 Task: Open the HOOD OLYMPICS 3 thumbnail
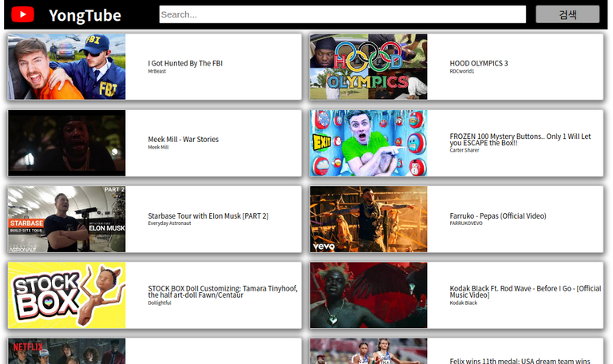(x=369, y=66)
